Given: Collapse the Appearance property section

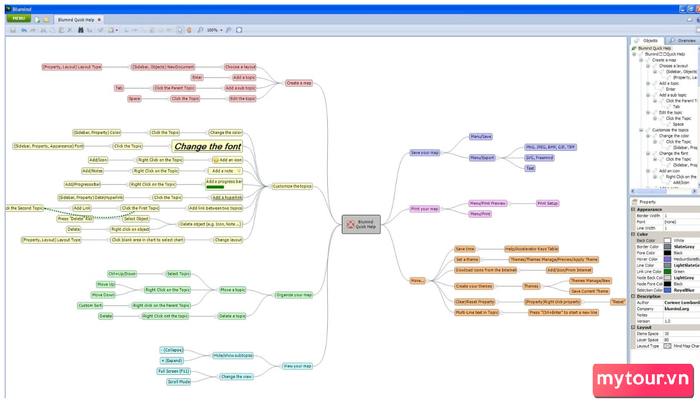Looking at the screenshot, I should pos(633,209).
